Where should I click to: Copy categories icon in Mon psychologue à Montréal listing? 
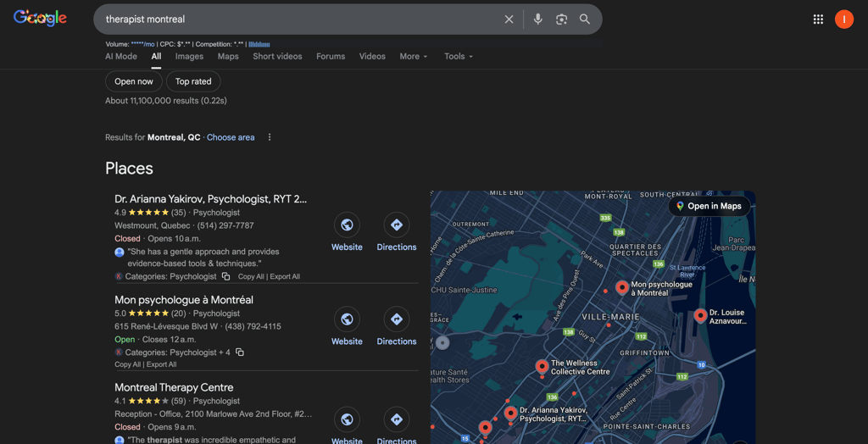pos(240,352)
